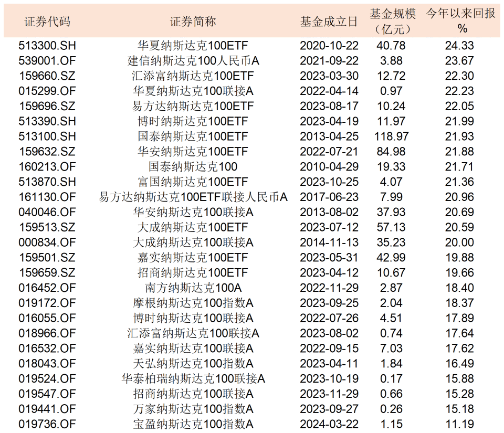Select fund code 019736.OF
504x433 pixels.
[46, 424]
